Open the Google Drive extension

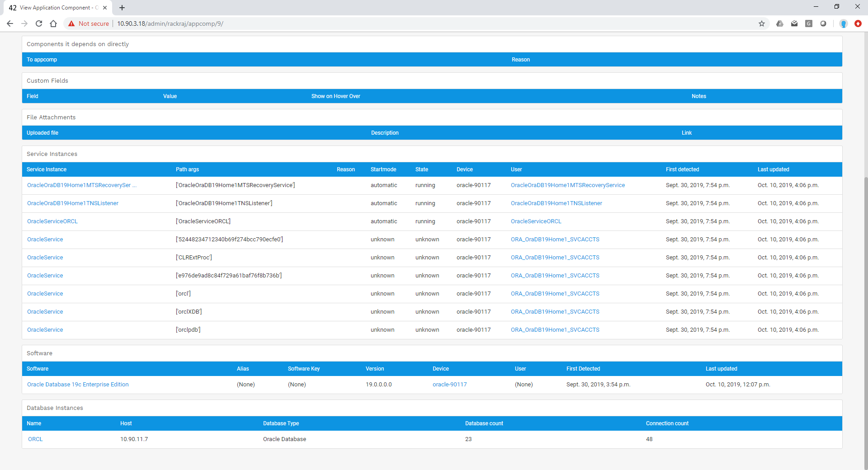tap(780, 23)
